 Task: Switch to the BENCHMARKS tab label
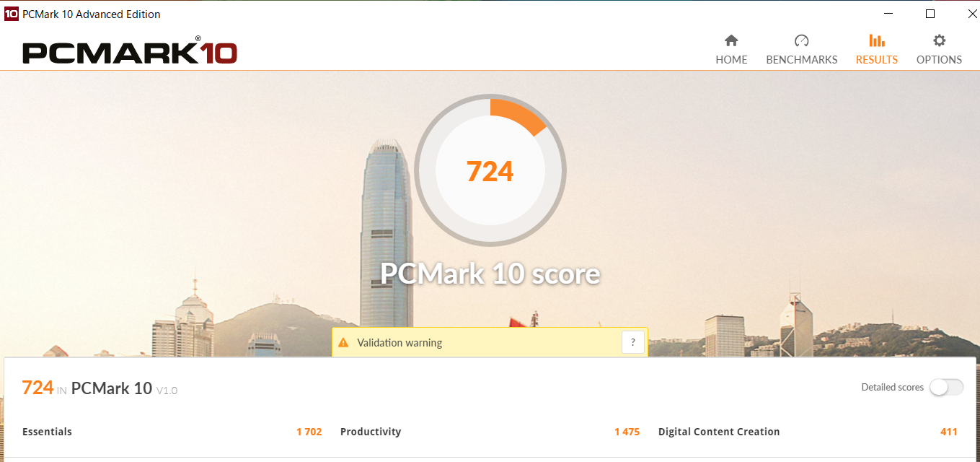(x=802, y=60)
